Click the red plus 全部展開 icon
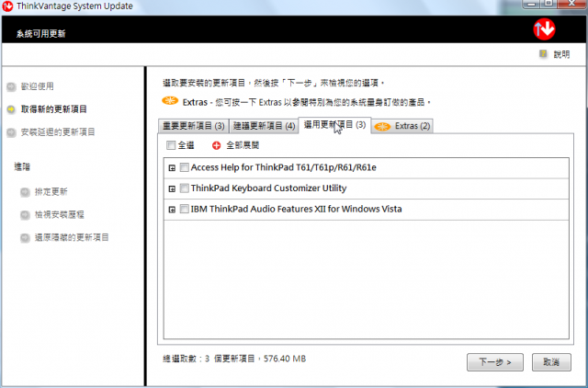Screen dimensions: 588x388 point(217,145)
